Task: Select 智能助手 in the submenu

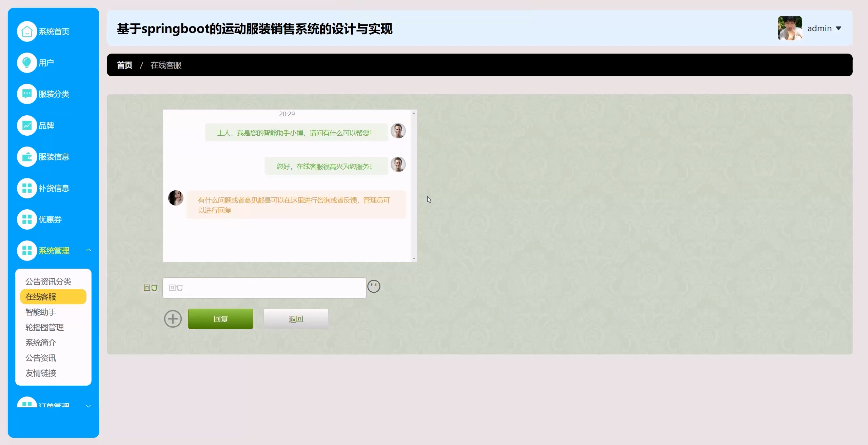Action: pyautogui.click(x=41, y=312)
